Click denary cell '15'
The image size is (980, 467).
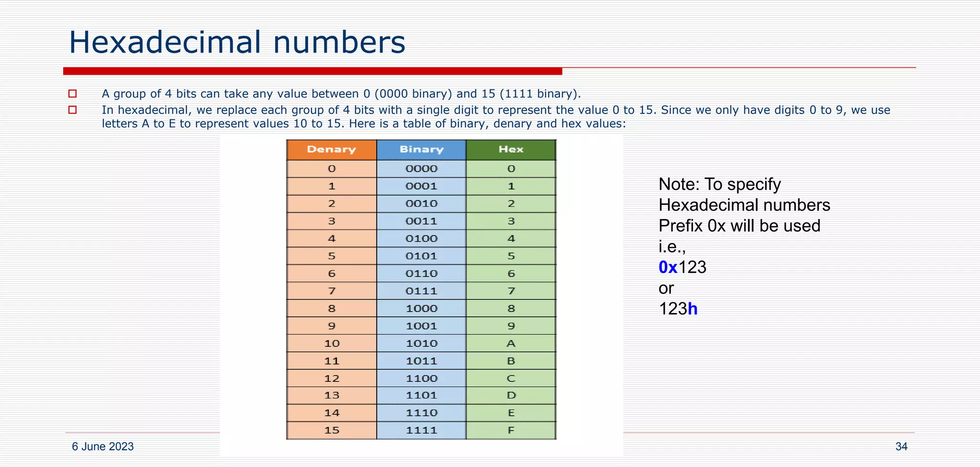(332, 431)
